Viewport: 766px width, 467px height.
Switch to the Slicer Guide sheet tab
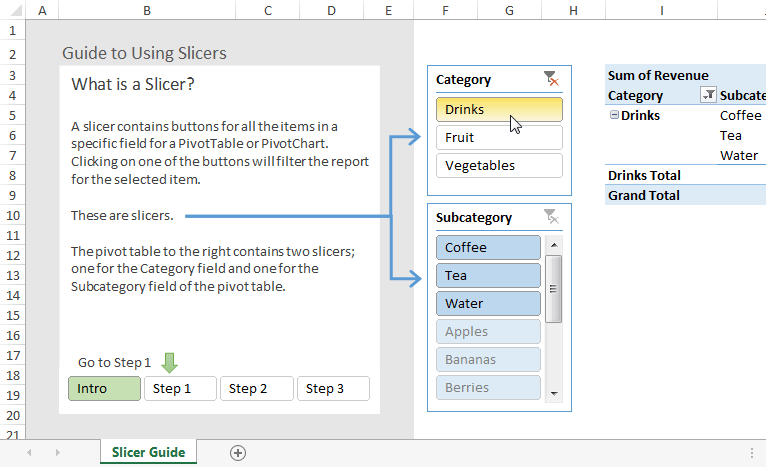(x=148, y=453)
